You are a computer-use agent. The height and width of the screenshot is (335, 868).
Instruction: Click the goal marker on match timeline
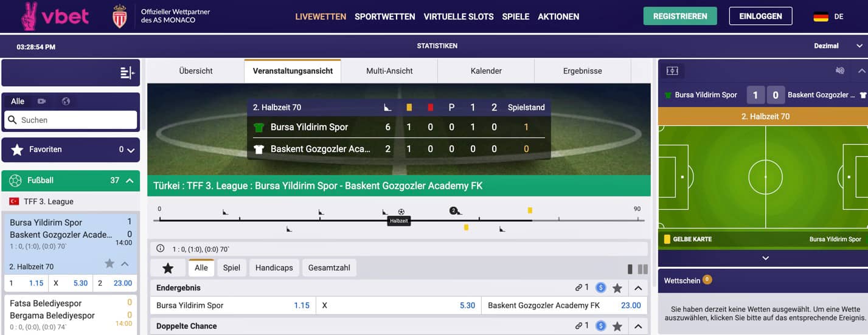point(401,212)
